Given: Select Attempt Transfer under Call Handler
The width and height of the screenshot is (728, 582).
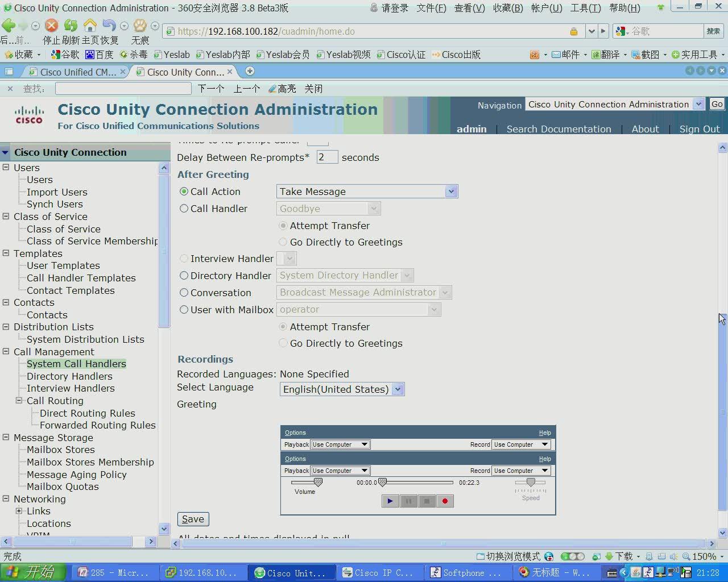Looking at the screenshot, I should tap(283, 226).
